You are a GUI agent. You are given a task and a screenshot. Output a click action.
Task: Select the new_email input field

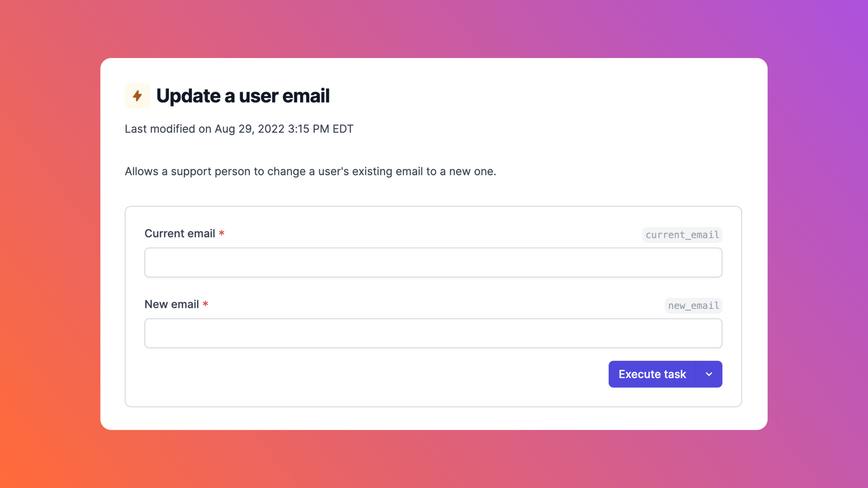[434, 333]
